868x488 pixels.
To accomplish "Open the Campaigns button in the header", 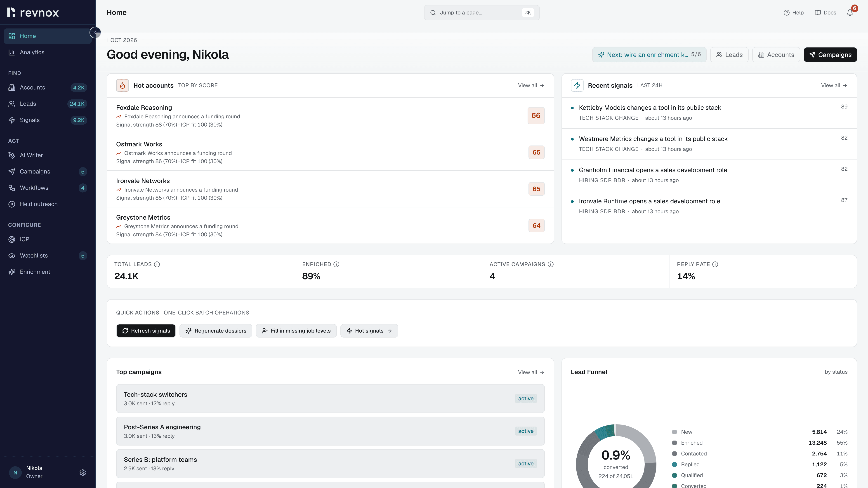I will click(830, 54).
